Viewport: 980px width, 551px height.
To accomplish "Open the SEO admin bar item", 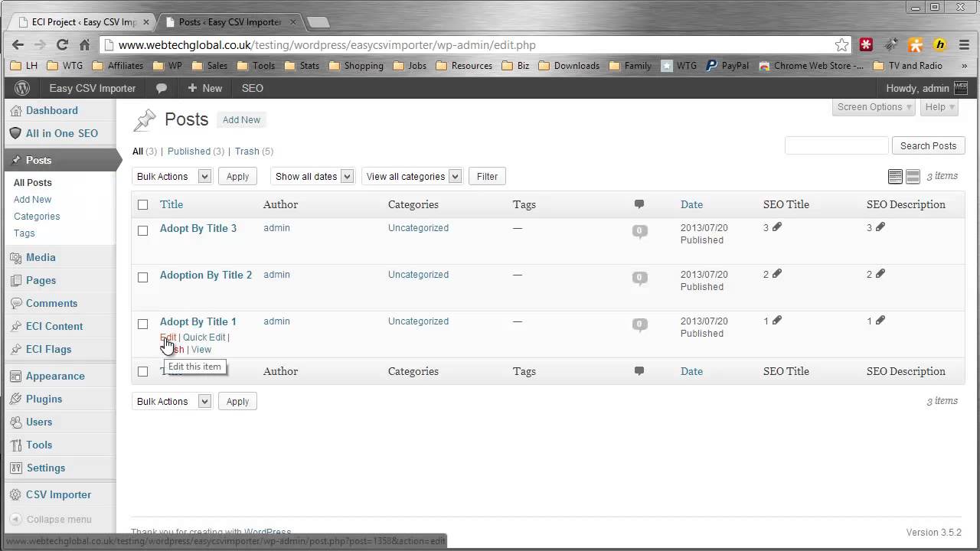I will pos(253,88).
